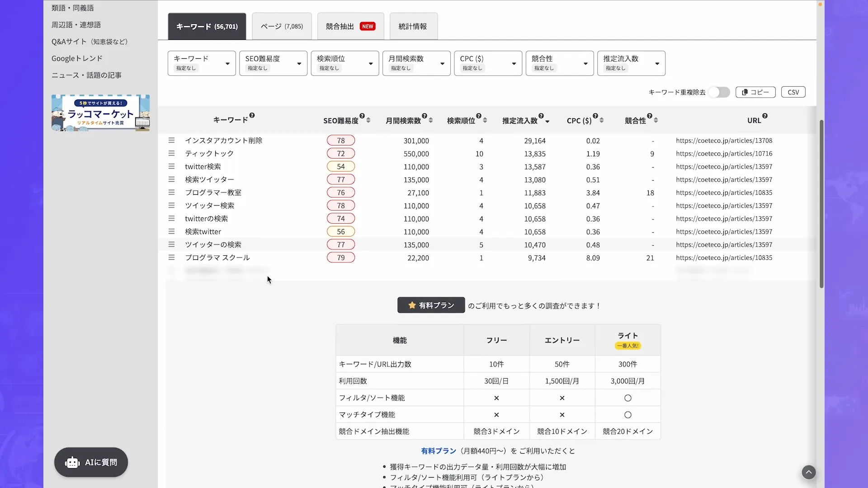Click the scroll-to-top arrow button
868x488 pixels.
click(x=809, y=472)
